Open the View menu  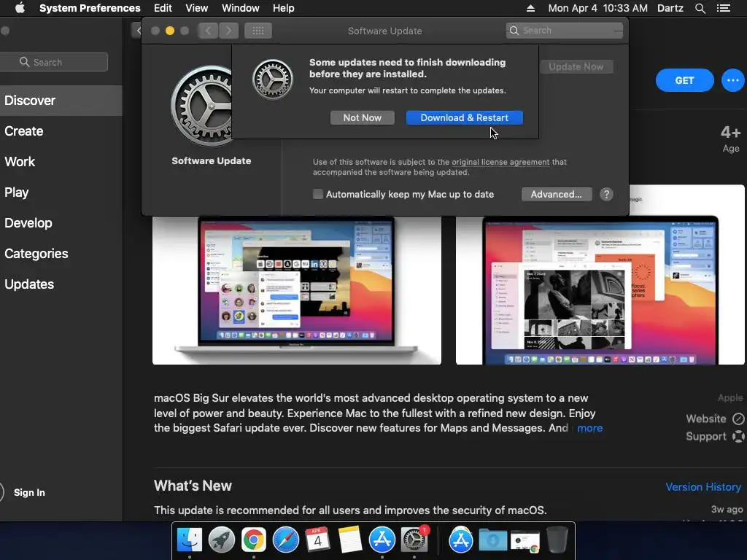(x=197, y=8)
